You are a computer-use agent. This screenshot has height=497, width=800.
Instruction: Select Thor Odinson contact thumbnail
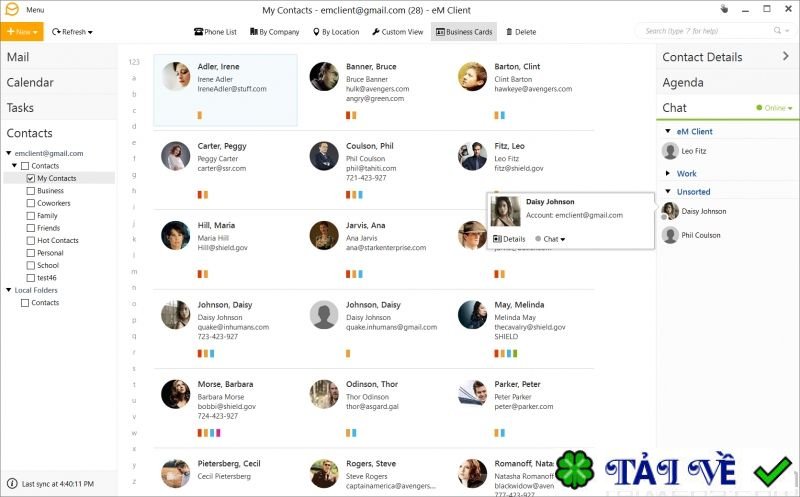point(324,393)
